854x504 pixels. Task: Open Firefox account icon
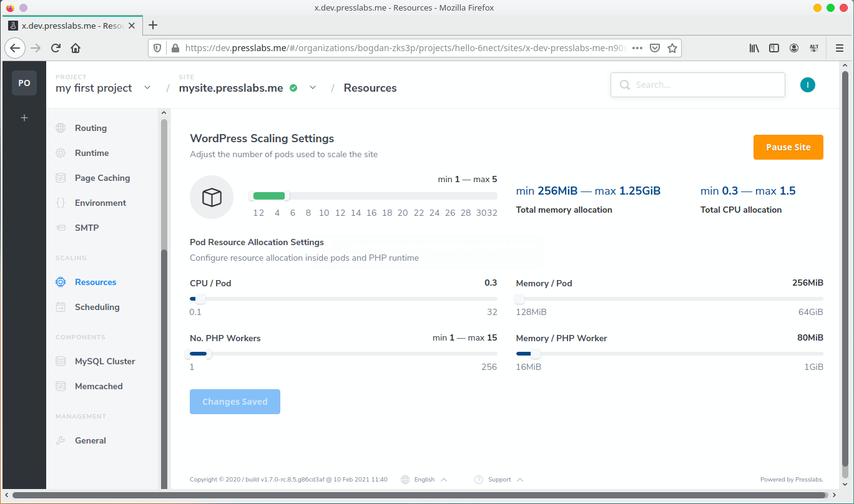pos(794,48)
